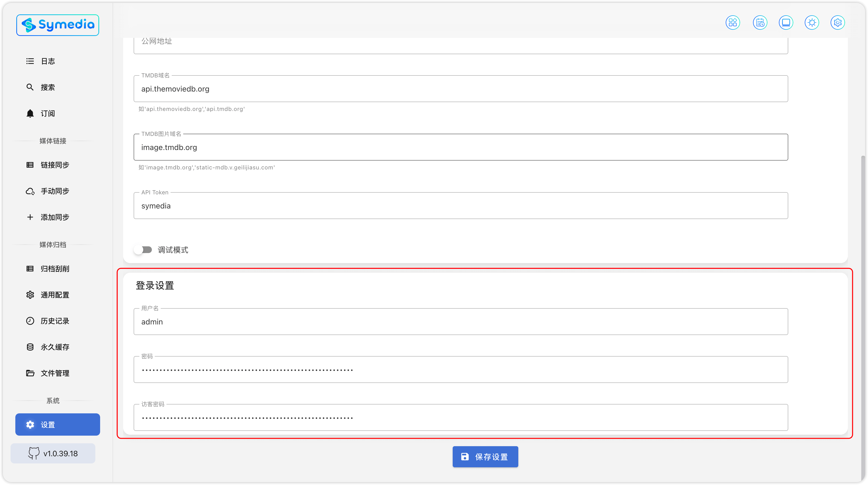The height and width of the screenshot is (485, 868).
Task: Open 日志 logs from the sidebar
Action: tap(47, 61)
